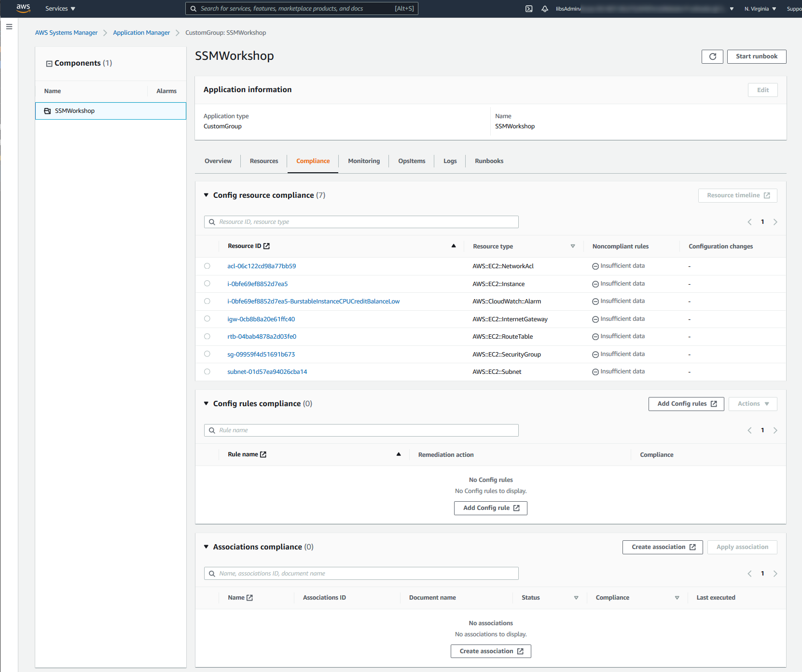Viewport: 802px width, 672px height.
Task: Click the associations name search field
Action: [x=361, y=574]
